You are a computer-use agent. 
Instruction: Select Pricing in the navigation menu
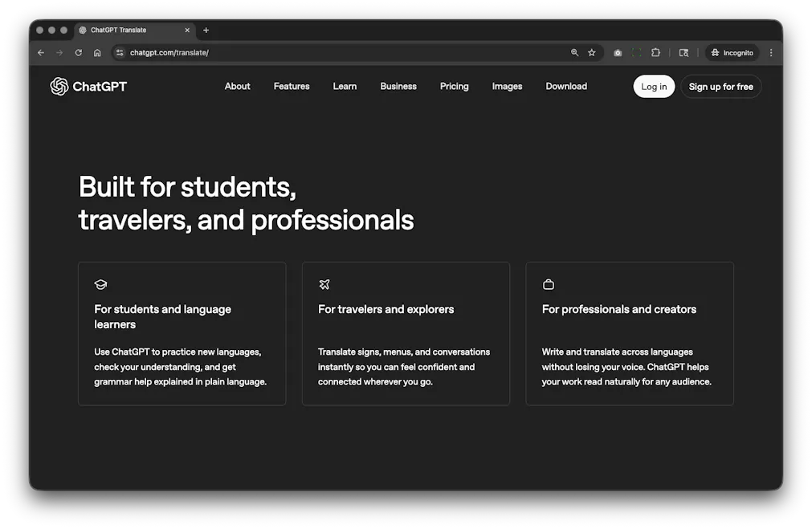(454, 86)
